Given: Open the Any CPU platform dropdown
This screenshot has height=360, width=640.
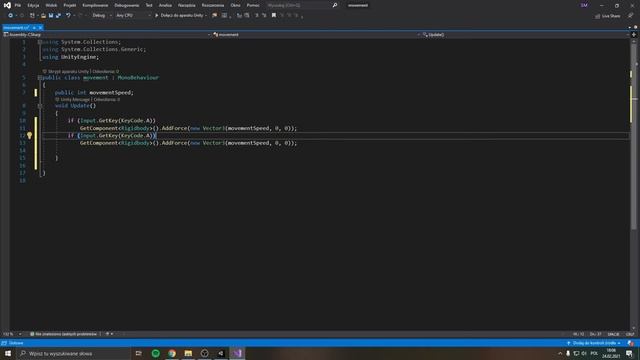Looking at the screenshot, I should click(133, 16).
